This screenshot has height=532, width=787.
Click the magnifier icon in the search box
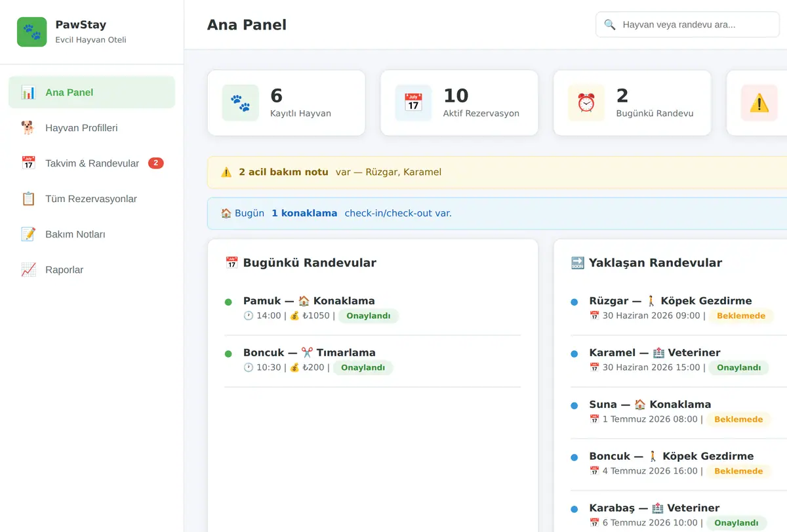click(x=610, y=25)
